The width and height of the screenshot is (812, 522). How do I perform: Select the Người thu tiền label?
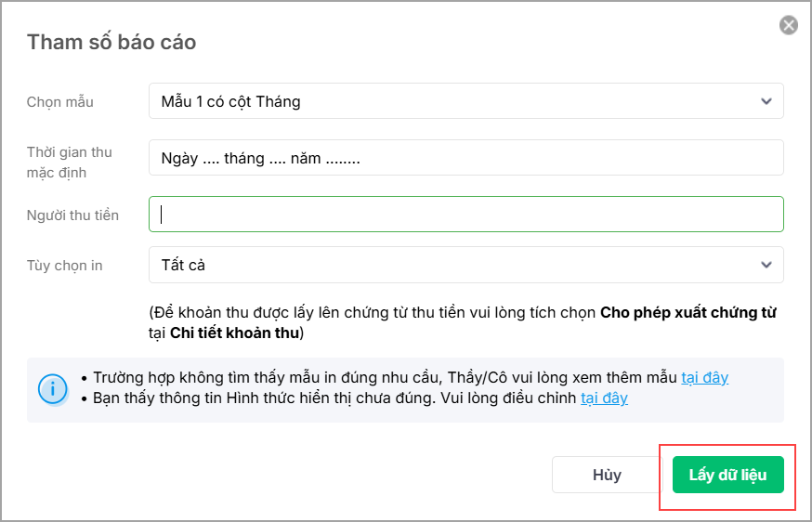pyautogui.click(x=73, y=215)
